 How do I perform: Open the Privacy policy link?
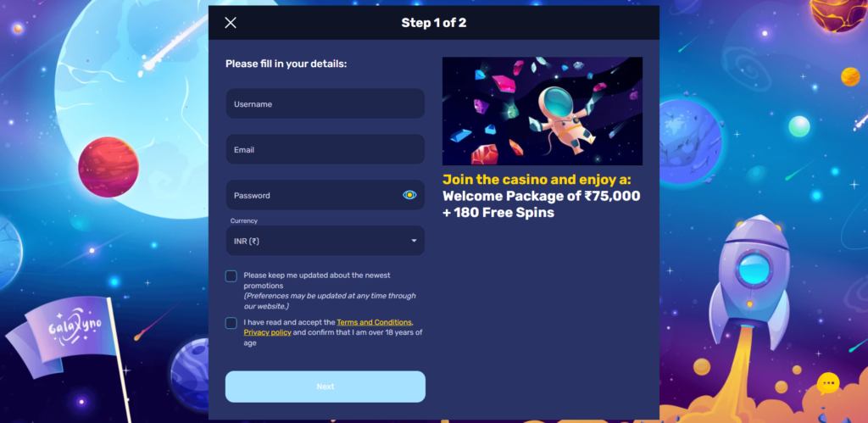coord(267,333)
